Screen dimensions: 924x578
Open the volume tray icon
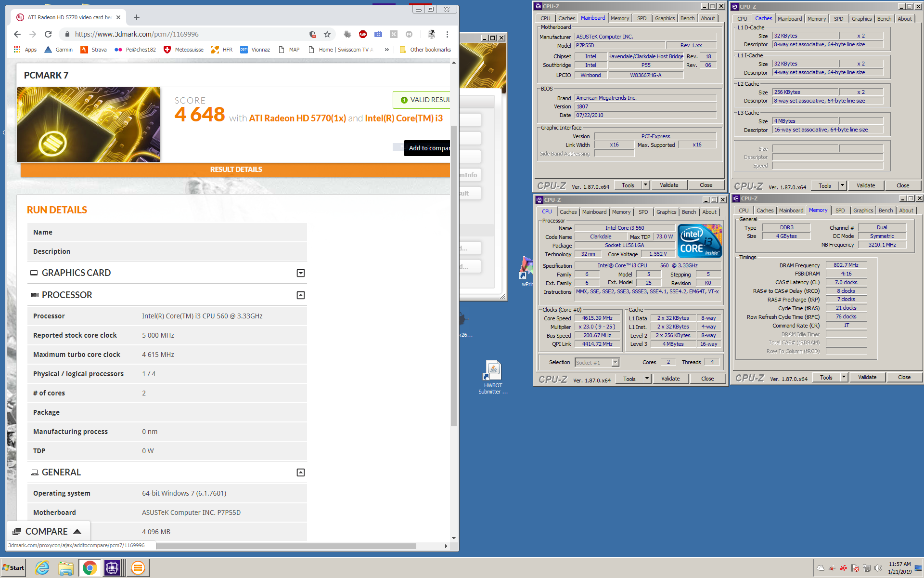click(878, 568)
